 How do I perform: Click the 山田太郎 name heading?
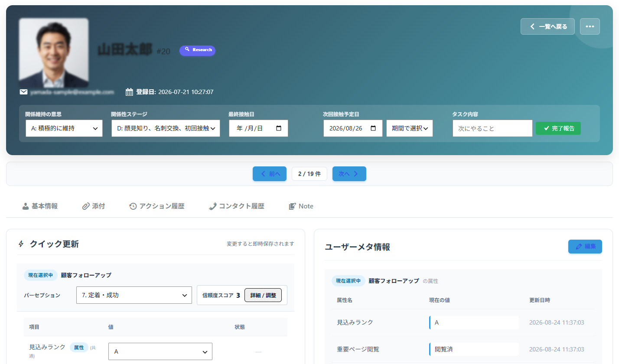(125, 49)
